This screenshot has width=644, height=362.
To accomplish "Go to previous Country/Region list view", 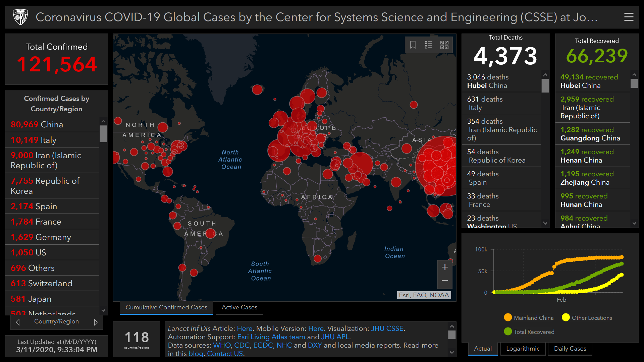I will pyautogui.click(x=18, y=322).
